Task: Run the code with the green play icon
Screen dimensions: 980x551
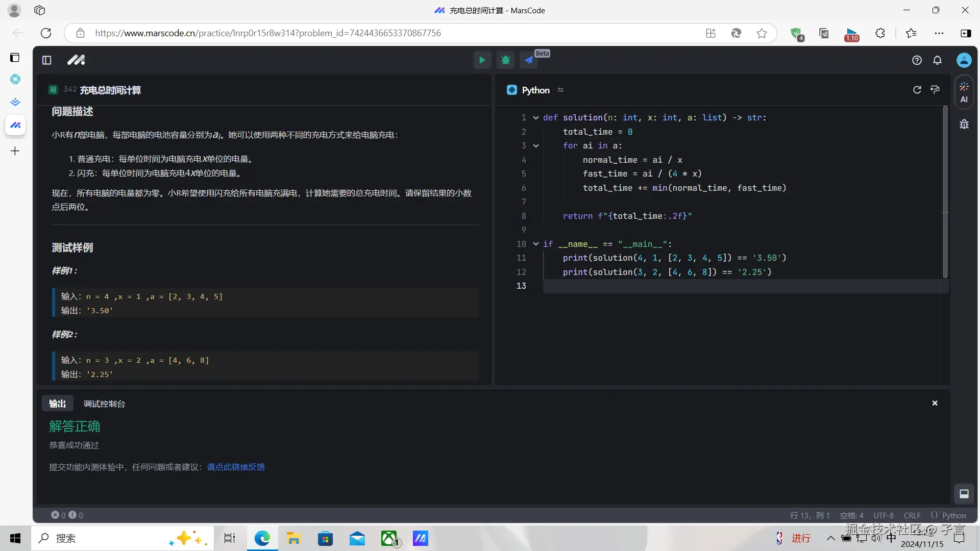Action: [x=481, y=60]
